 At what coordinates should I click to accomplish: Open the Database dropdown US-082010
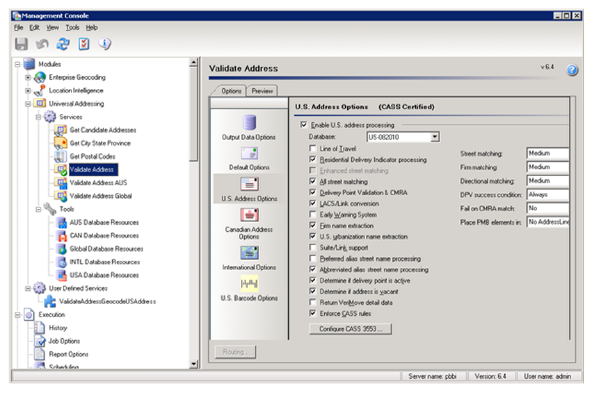pos(435,137)
